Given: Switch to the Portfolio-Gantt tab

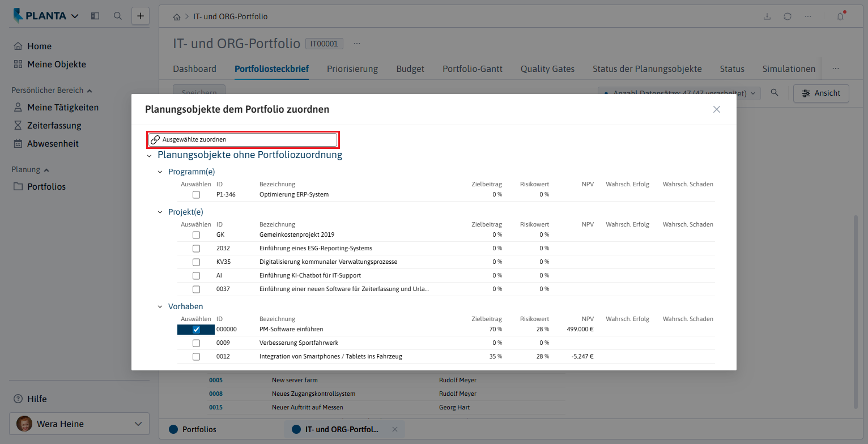Looking at the screenshot, I should (x=473, y=69).
